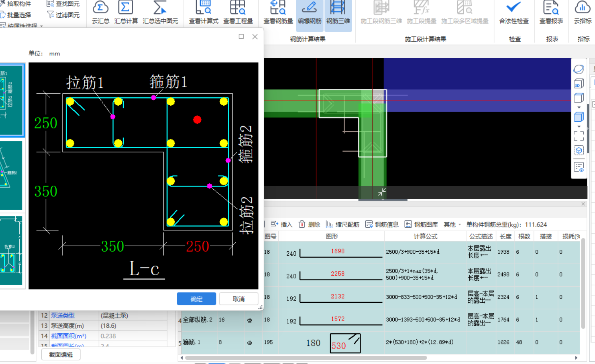Switch to 3D view cube icon
The image size is (595, 364).
click(579, 83)
